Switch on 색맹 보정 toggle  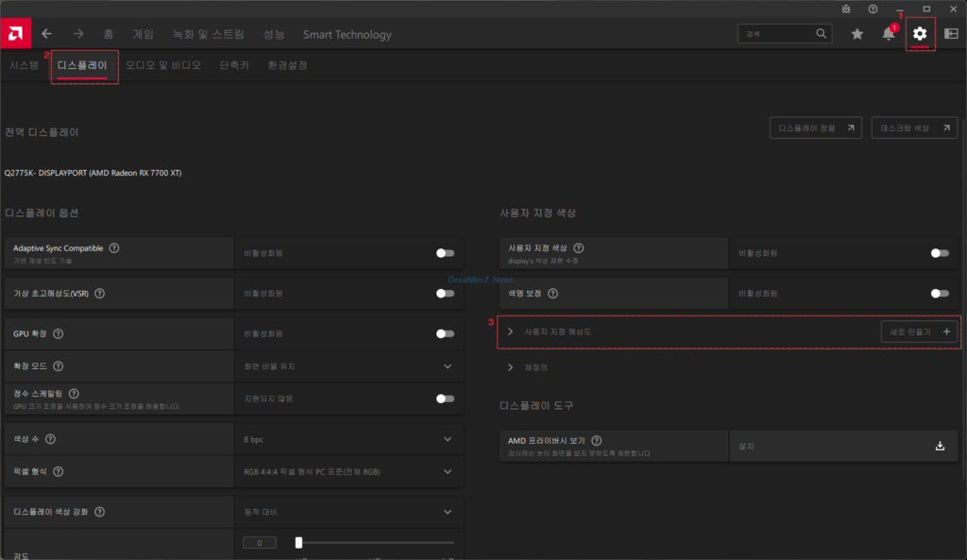coord(940,294)
